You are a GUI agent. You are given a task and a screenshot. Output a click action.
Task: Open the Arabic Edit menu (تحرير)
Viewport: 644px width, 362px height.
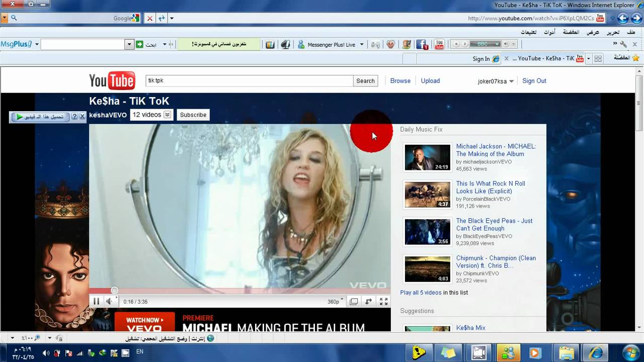pos(613,32)
